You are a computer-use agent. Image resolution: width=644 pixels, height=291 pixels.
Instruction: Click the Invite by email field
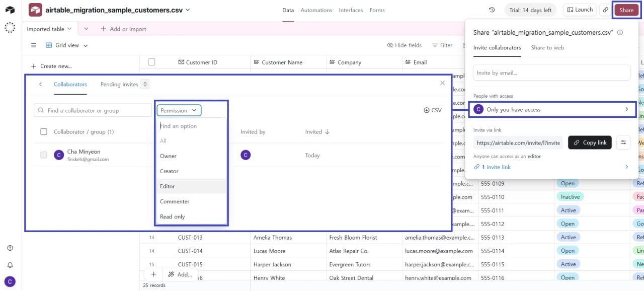pos(552,72)
